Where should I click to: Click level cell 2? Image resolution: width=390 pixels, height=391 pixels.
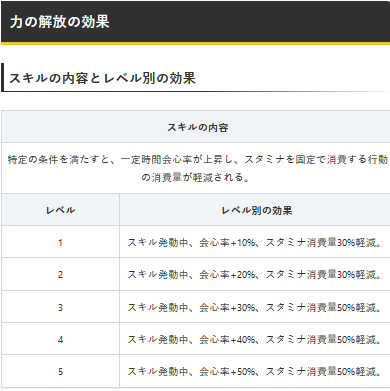[60, 275]
